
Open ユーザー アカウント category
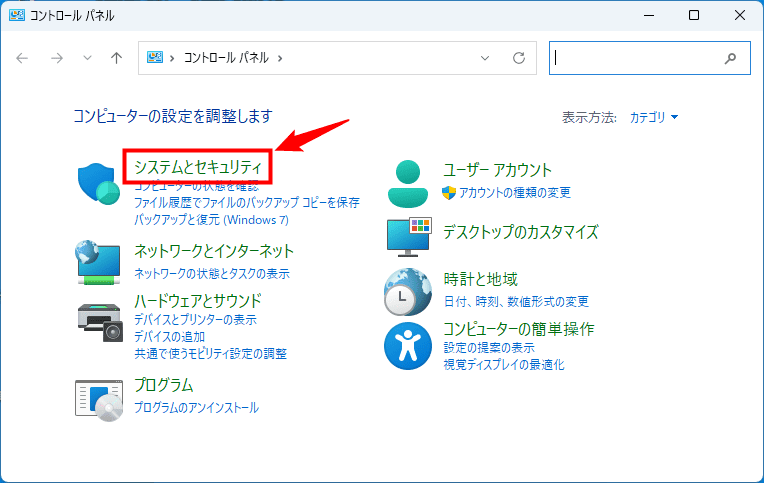pyautogui.click(x=497, y=170)
